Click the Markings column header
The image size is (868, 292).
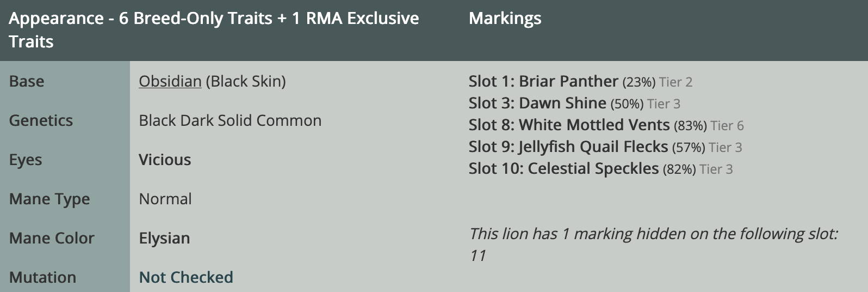coord(505,19)
